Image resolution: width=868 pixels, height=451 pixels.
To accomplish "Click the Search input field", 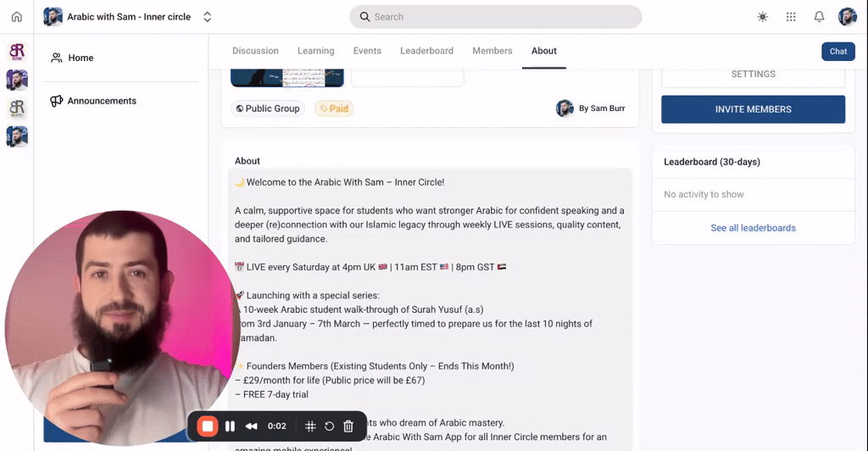I will [495, 17].
